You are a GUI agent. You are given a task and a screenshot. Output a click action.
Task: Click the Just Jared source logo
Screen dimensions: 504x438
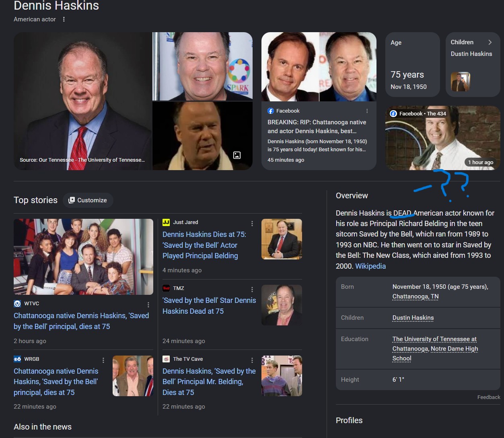(166, 222)
